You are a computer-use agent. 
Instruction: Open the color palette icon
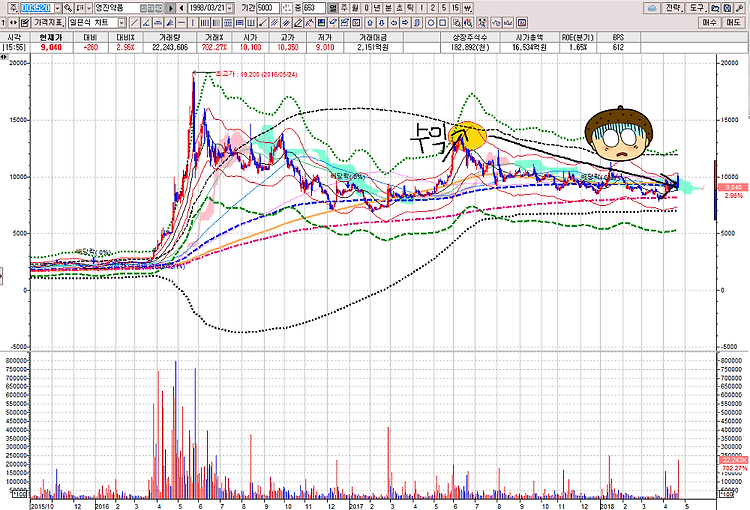pyautogui.click(x=321, y=22)
